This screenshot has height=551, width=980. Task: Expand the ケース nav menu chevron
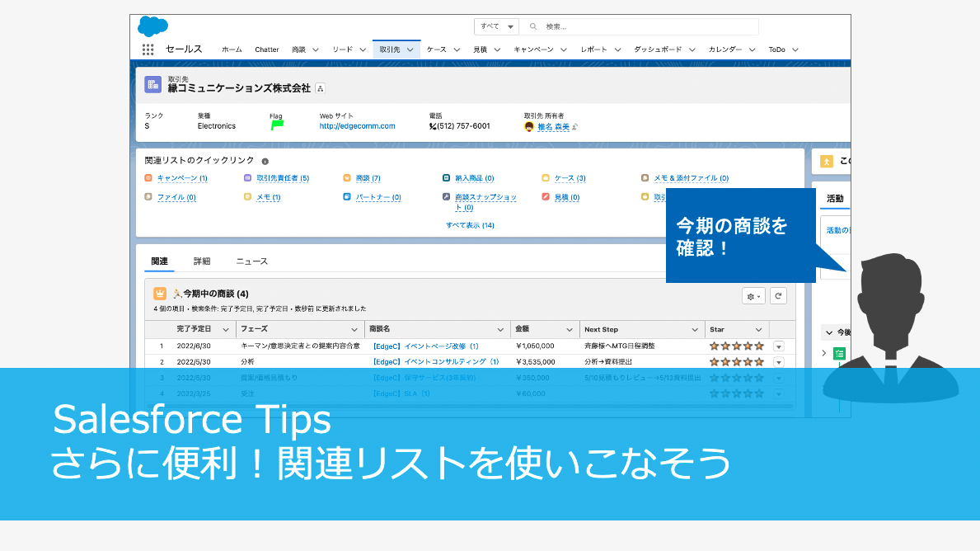click(x=457, y=50)
